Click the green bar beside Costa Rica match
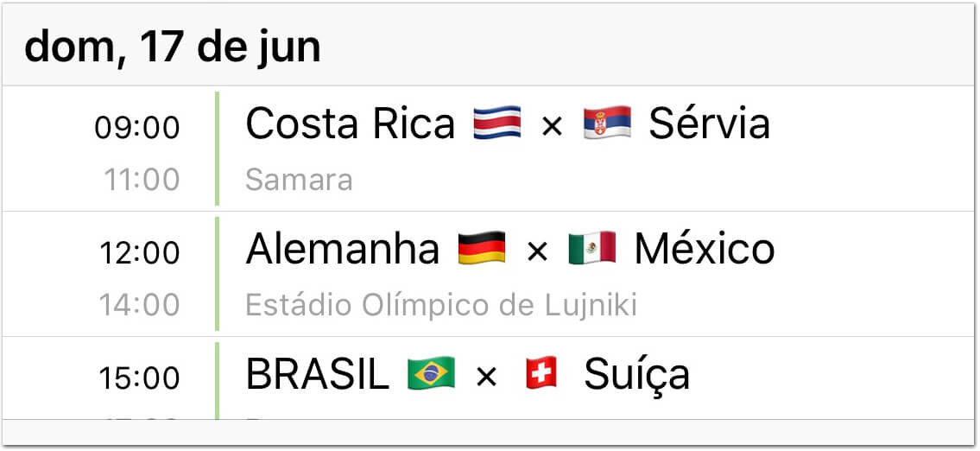This screenshot has width=980, height=451. pyautogui.click(x=217, y=149)
